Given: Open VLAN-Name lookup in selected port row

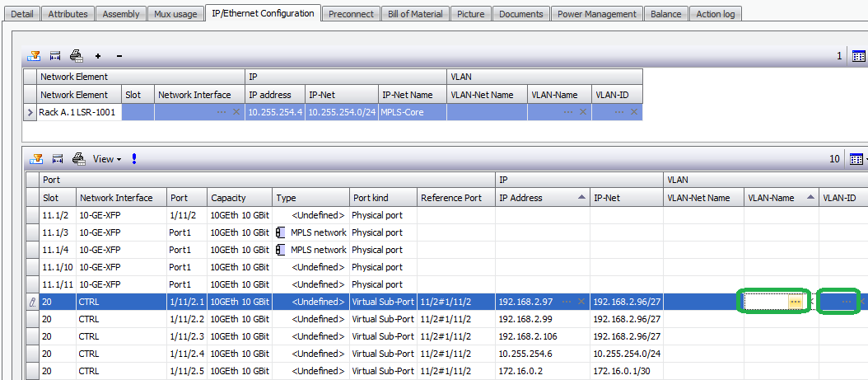Looking at the screenshot, I should pos(796,302).
